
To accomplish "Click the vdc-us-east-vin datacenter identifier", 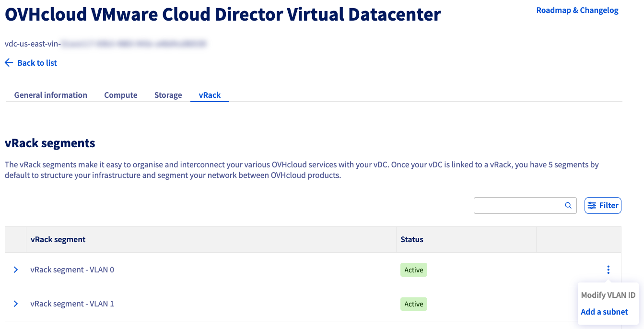I will pos(105,44).
